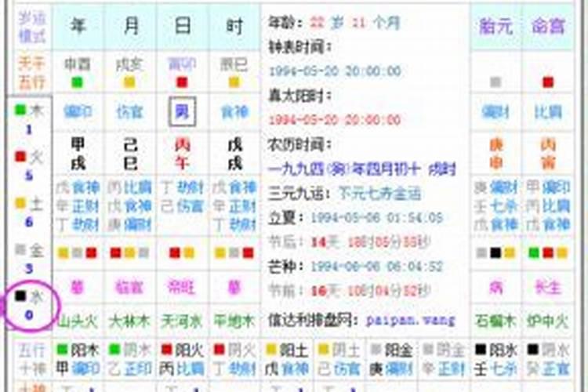588x392 pixels.
Task: Click the red true solar time value
Action: click(336, 120)
